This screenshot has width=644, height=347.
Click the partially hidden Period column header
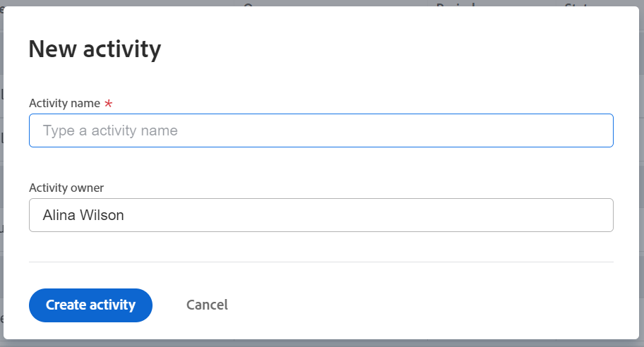[x=455, y=4]
